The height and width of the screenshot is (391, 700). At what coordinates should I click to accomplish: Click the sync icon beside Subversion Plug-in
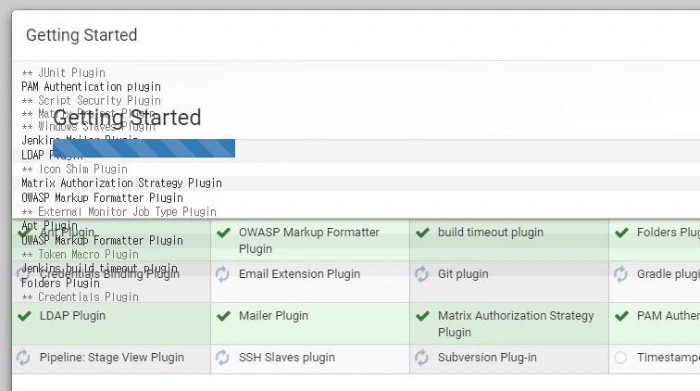point(421,358)
